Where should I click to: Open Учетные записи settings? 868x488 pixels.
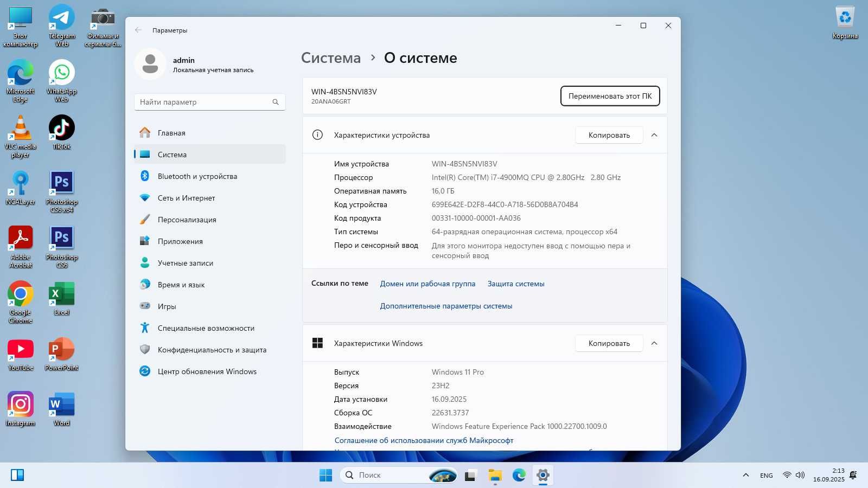click(x=209, y=263)
